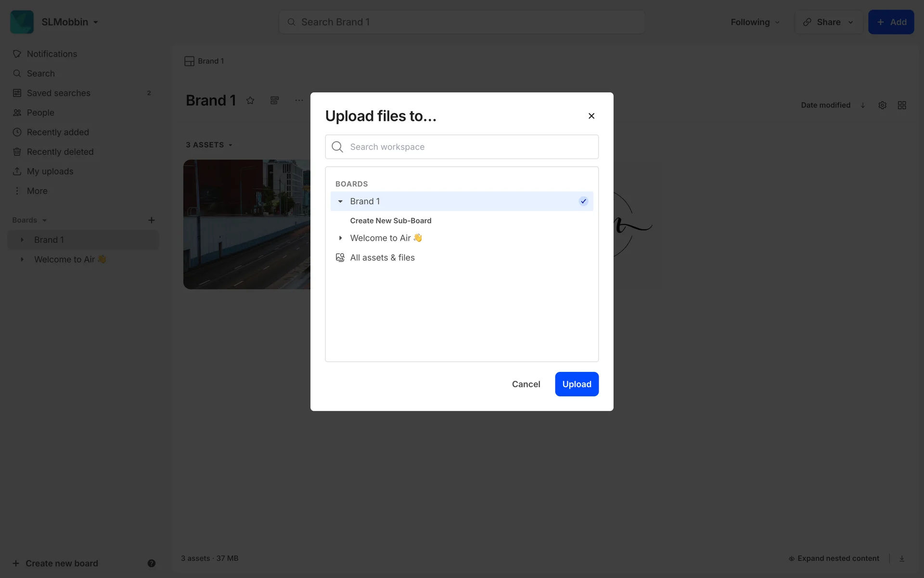Select Create New Sub-Board option
The width and height of the screenshot is (924, 578).
[390, 221]
